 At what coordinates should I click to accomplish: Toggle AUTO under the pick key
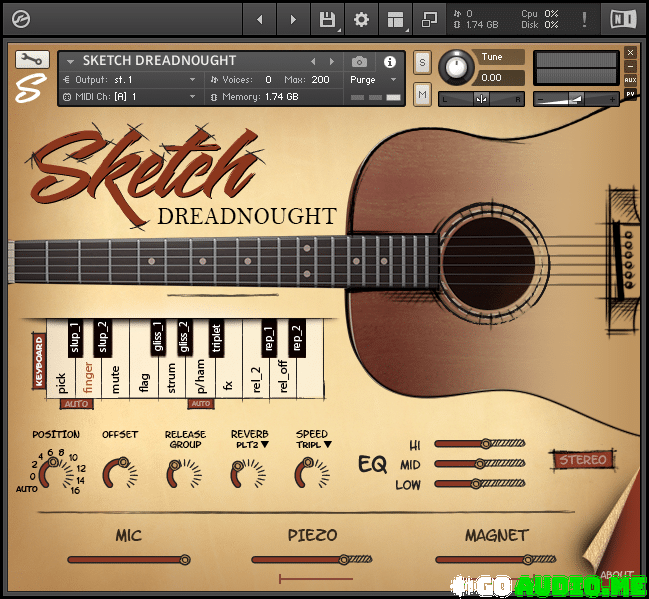[77, 404]
